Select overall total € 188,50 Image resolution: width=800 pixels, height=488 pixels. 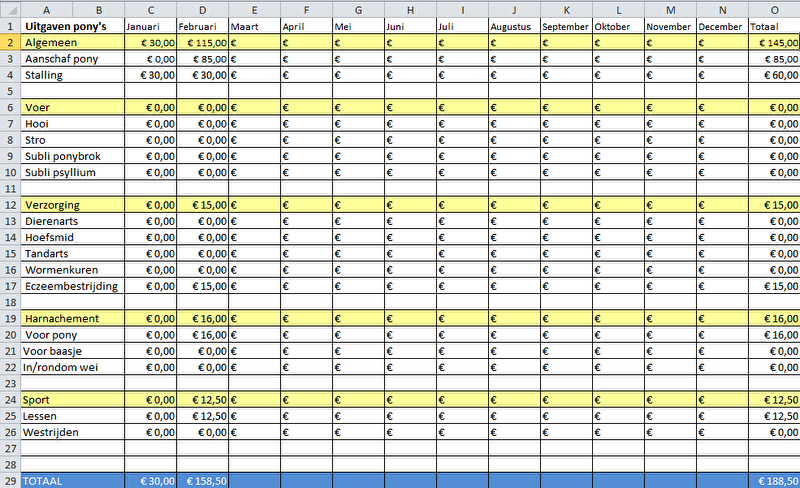[774, 481]
